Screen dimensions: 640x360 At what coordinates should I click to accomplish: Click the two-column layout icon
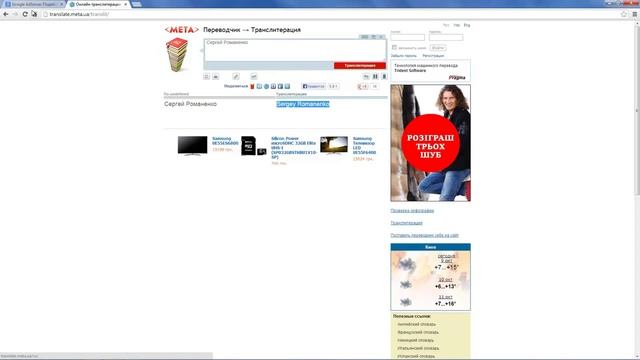coord(375,76)
